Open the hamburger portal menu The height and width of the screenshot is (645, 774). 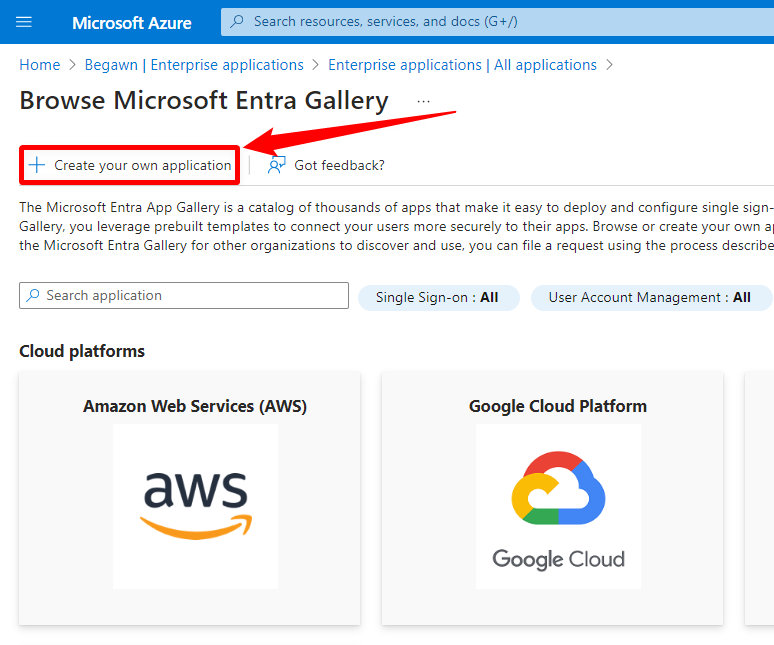coord(24,22)
